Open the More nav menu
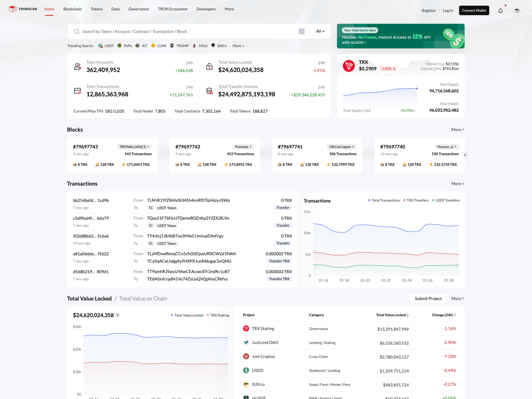Image resolution: width=532 pixels, height=399 pixels. click(229, 9)
